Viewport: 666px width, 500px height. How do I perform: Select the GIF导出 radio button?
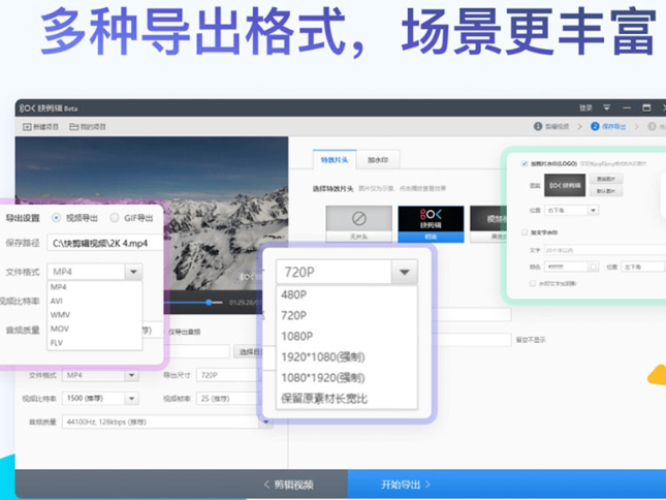(x=114, y=218)
